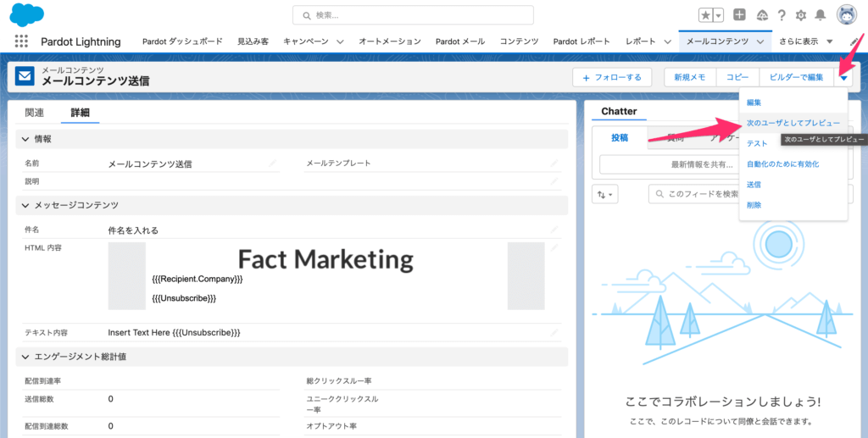Choose 次のユーザとしてプレビュー menu item

click(x=793, y=123)
